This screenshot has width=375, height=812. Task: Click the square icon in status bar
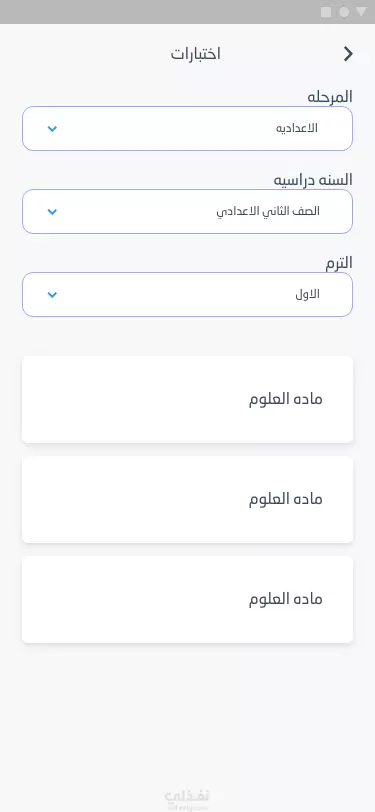[326, 12]
